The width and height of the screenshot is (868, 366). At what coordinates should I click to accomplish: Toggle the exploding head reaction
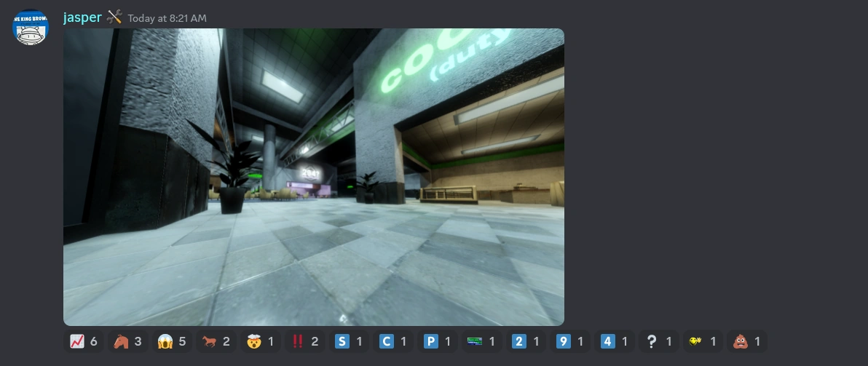tap(261, 342)
